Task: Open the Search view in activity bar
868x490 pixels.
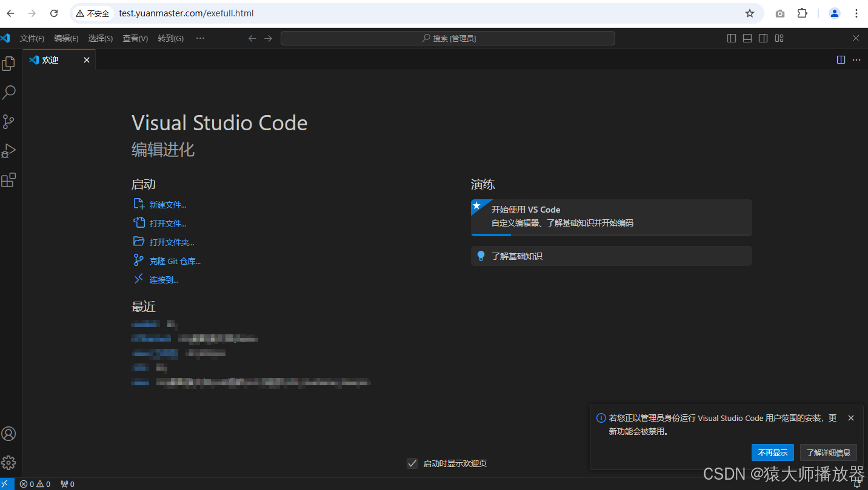Action: click(x=8, y=92)
